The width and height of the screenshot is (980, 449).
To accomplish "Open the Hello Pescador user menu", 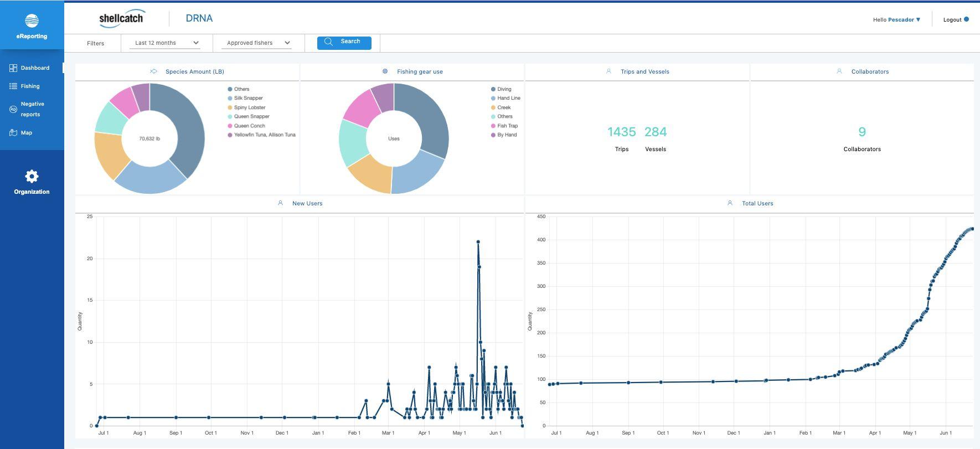I will pyautogui.click(x=896, y=19).
